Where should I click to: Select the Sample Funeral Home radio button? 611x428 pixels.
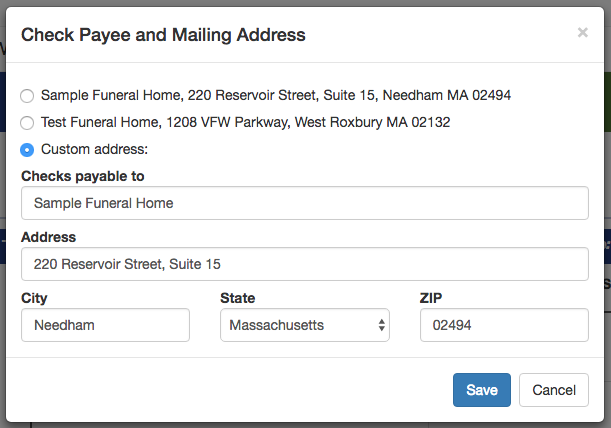[x=27, y=96]
